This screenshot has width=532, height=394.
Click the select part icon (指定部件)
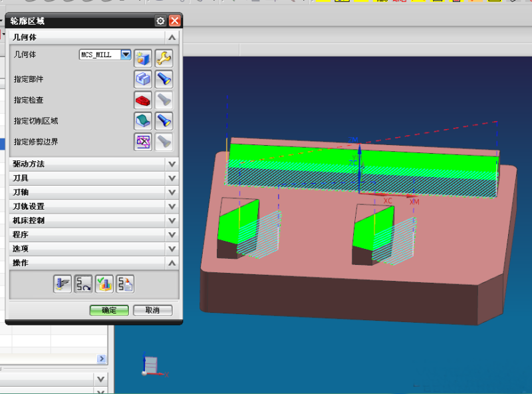143,79
